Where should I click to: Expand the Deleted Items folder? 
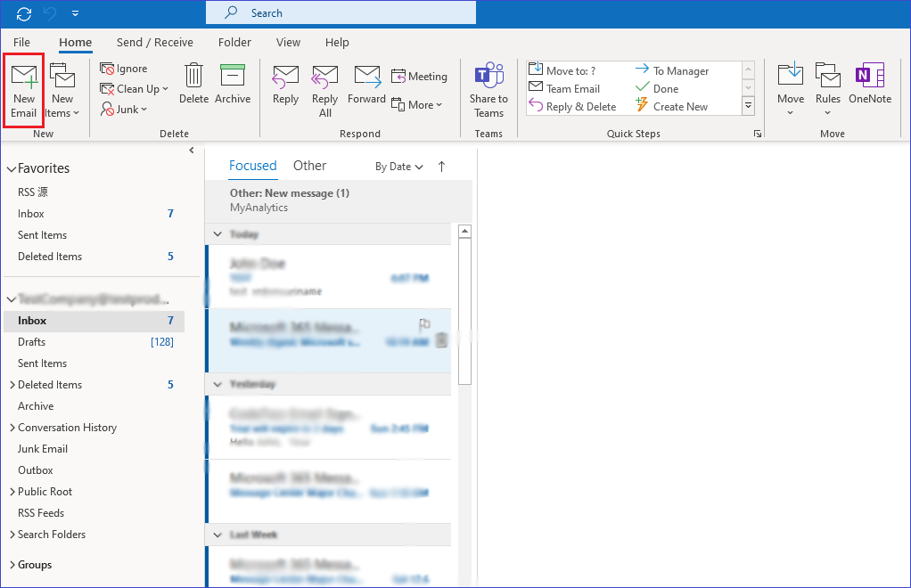(x=12, y=385)
